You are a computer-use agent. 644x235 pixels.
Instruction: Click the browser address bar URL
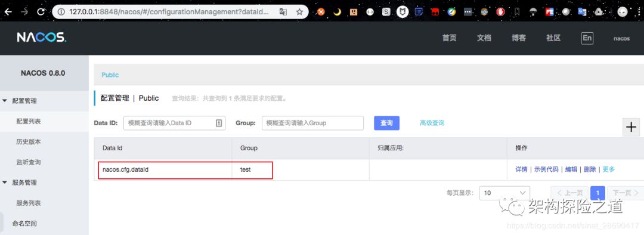point(168,12)
